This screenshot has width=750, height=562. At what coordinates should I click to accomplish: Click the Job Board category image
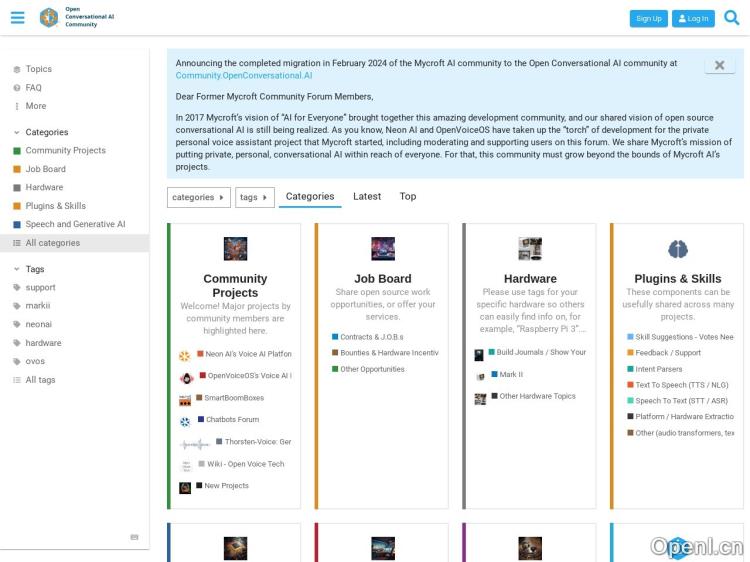382,249
